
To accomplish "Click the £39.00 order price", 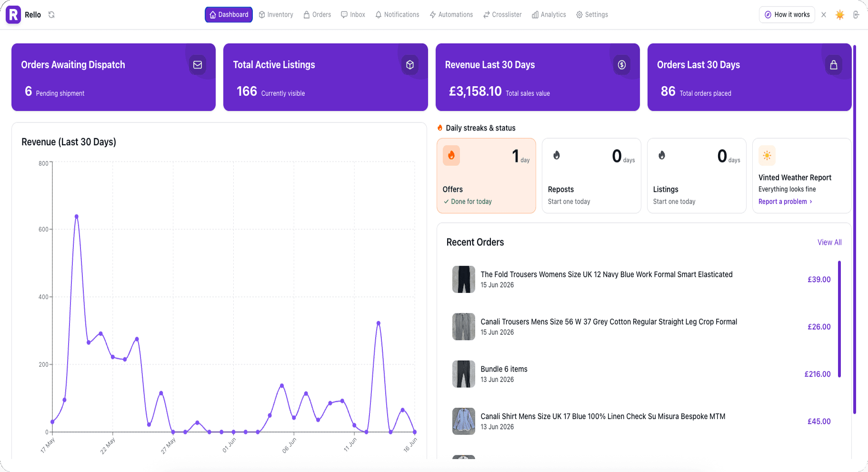I will pyautogui.click(x=819, y=280).
